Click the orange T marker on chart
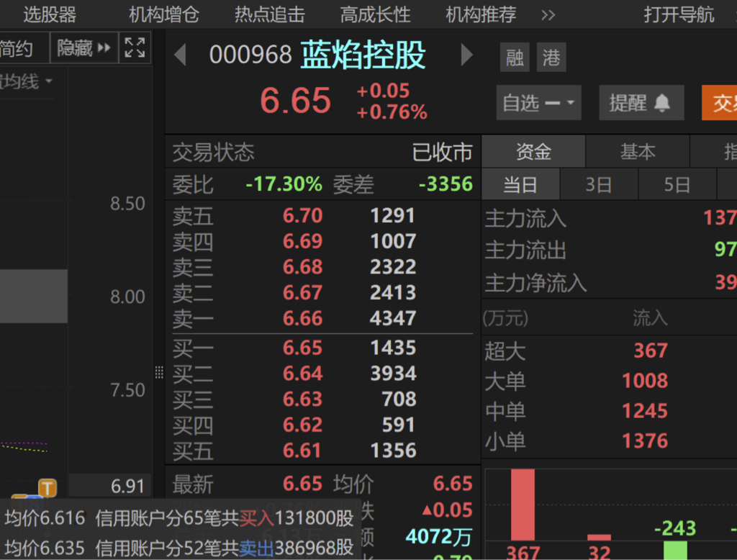737x560 pixels. (x=48, y=488)
